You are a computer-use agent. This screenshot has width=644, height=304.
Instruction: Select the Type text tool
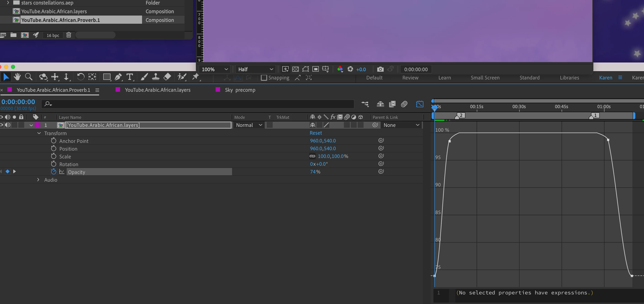tap(129, 77)
